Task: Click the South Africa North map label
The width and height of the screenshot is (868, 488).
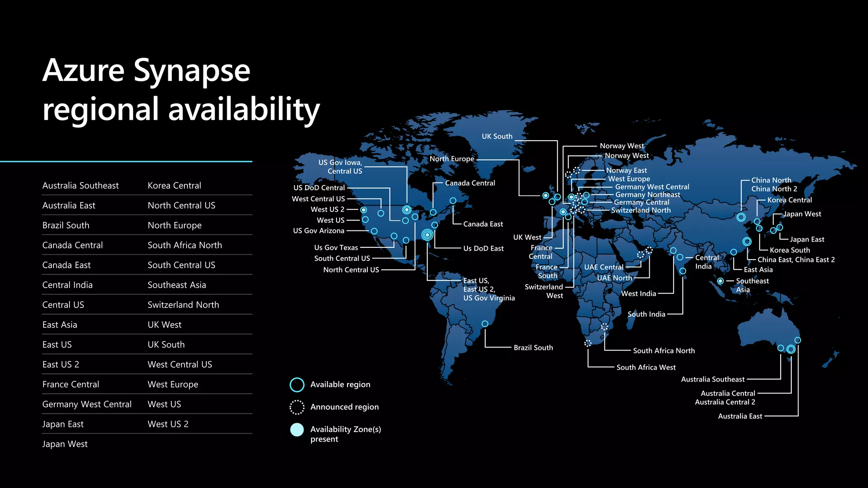Action: [x=664, y=351]
